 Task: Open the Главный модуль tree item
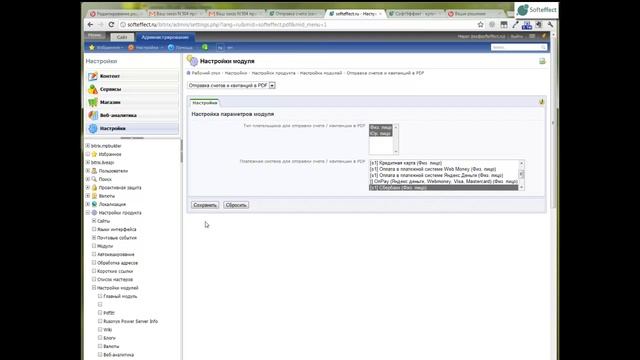pos(120,296)
